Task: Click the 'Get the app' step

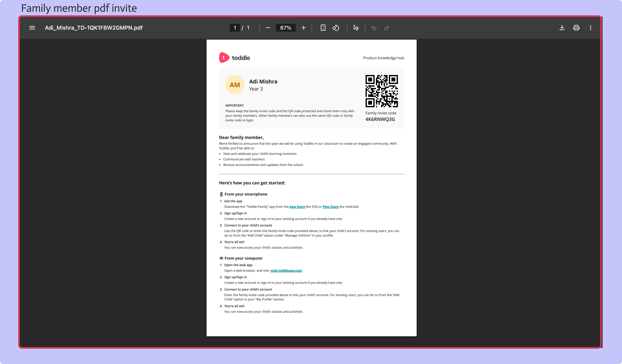Action: (233, 201)
